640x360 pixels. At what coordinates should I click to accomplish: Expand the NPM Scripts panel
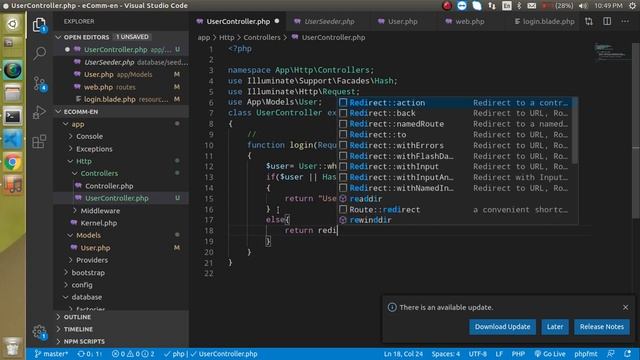(121, 341)
